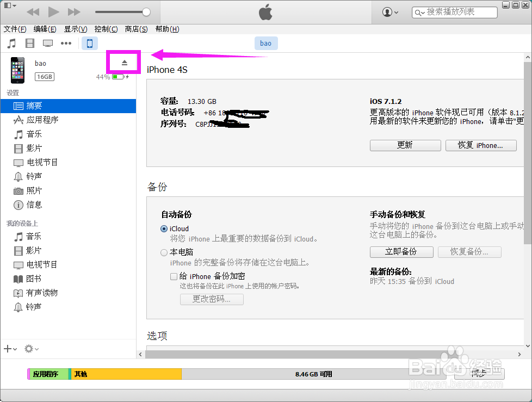Viewport: 532px width, 402px height.
Task: Click the 16GB capacity label
Action: coord(45,77)
